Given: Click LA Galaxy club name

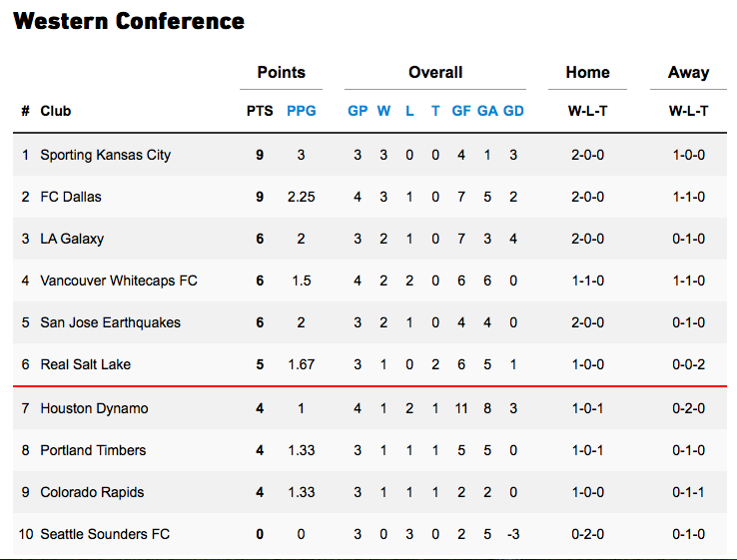Looking at the screenshot, I should (x=72, y=239).
